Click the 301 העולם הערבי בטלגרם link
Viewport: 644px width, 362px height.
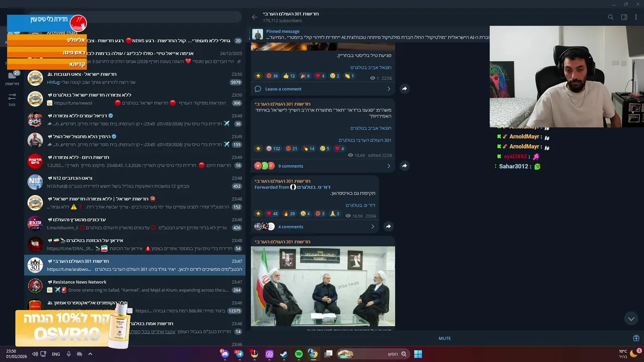pyautogui.click(x=365, y=140)
